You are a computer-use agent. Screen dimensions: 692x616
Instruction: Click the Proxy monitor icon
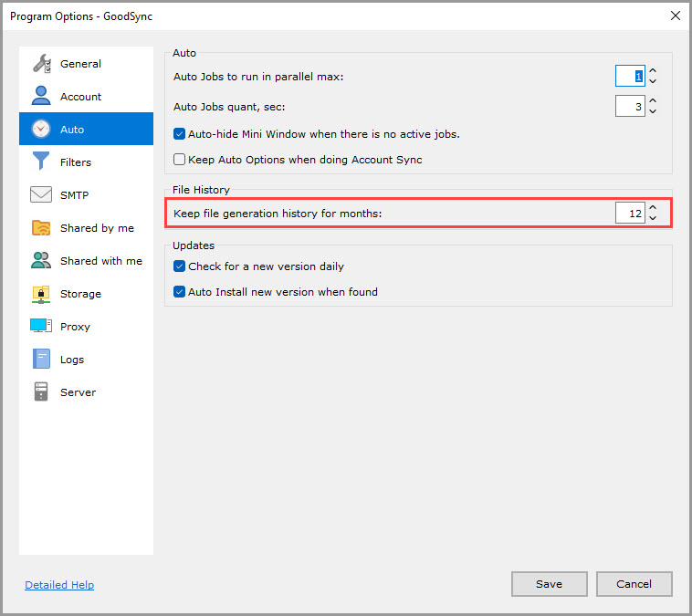[x=41, y=326]
